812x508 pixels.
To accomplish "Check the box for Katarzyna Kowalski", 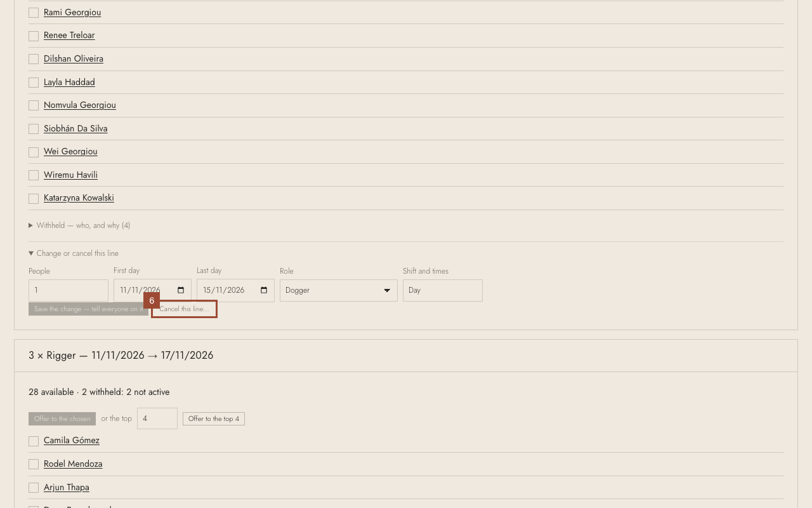I will tap(34, 199).
